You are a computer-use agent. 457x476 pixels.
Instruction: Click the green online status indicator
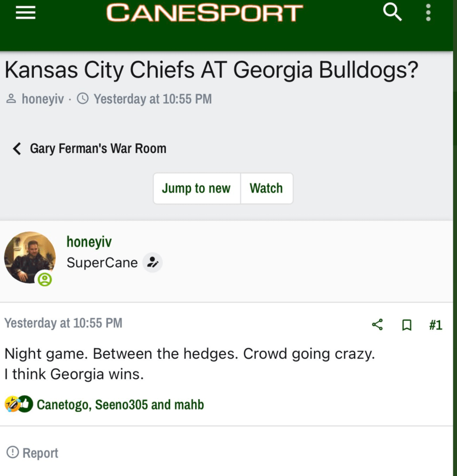point(45,279)
